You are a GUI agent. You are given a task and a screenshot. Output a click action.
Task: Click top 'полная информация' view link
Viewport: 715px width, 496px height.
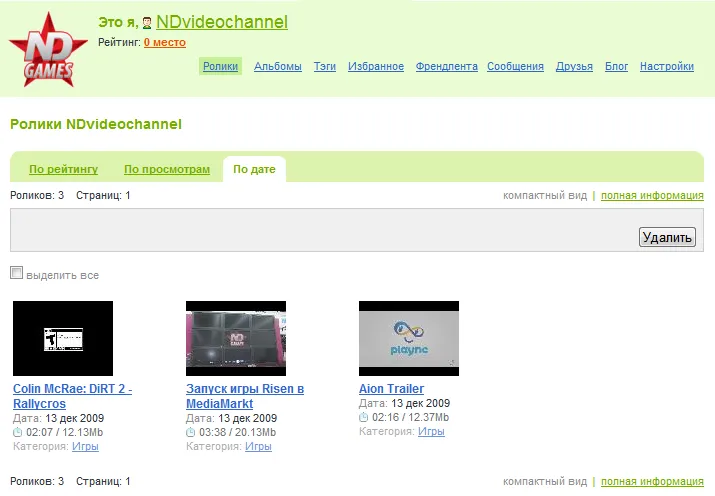point(652,196)
